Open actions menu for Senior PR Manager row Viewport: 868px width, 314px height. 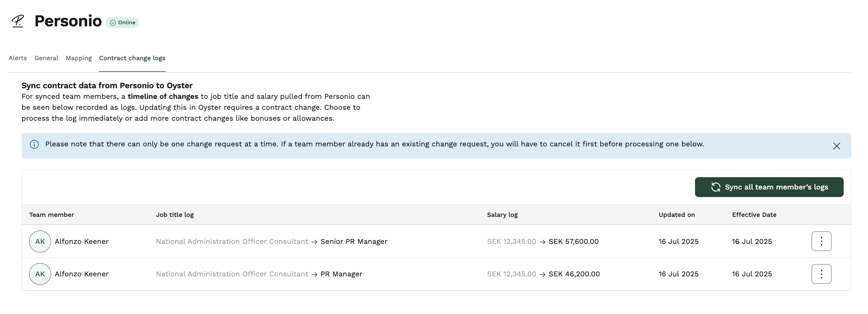click(821, 241)
